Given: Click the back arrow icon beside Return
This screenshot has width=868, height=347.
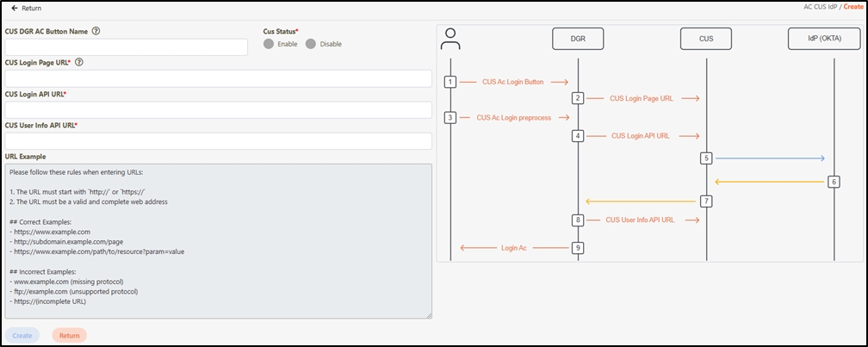Looking at the screenshot, I should (x=15, y=8).
